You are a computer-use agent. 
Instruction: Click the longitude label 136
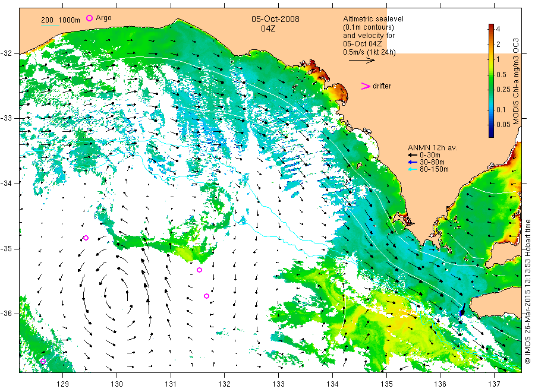[440, 384]
